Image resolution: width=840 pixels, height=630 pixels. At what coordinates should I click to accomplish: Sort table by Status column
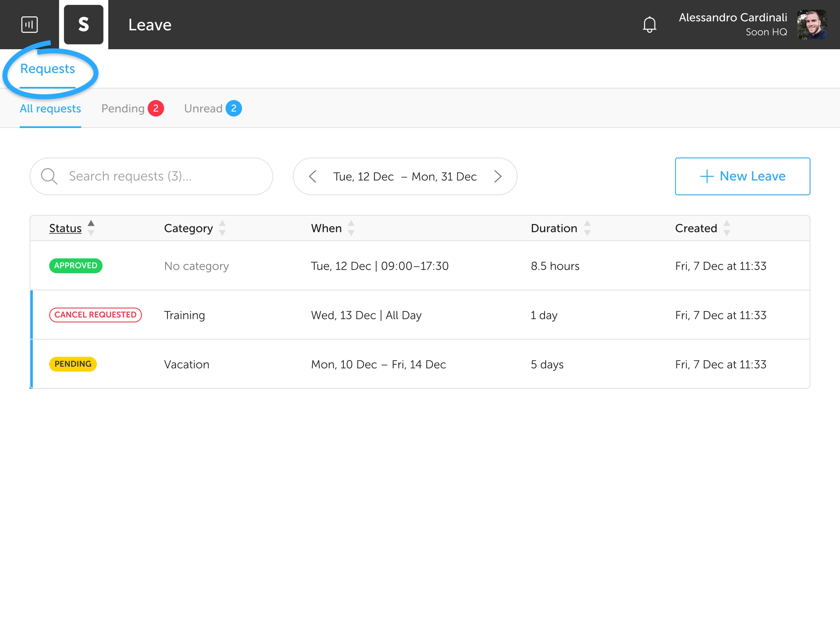tap(66, 228)
